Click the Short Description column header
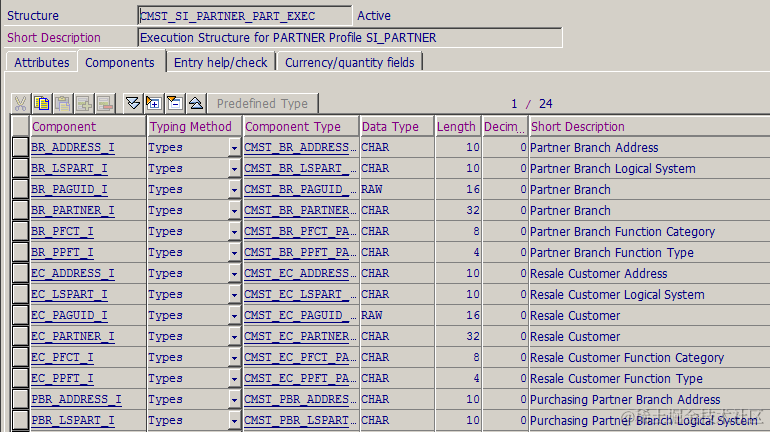The height and width of the screenshot is (432, 770). (x=649, y=126)
